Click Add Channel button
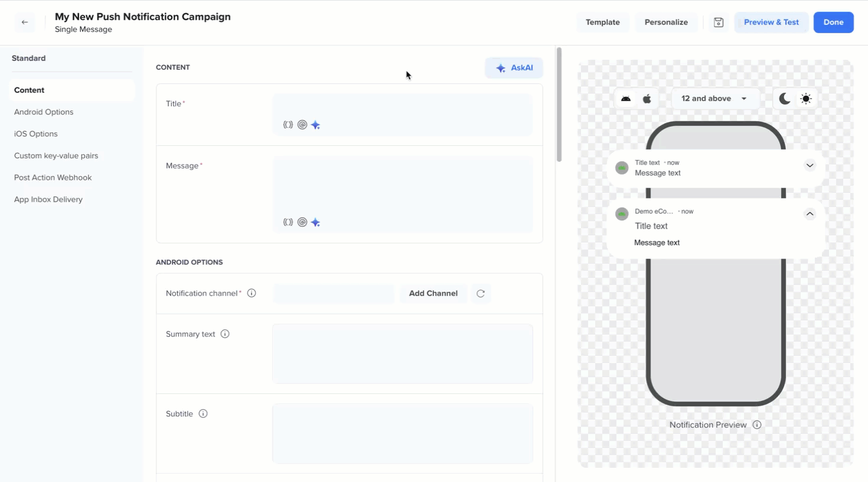 click(x=433, y=294)
